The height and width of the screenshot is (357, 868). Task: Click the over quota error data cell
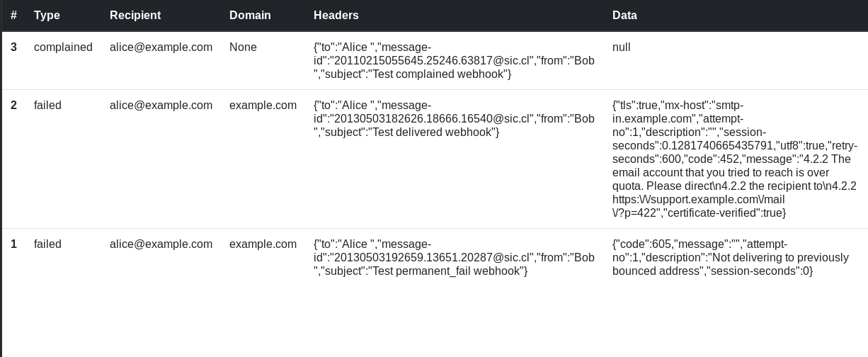coord(735,159)
